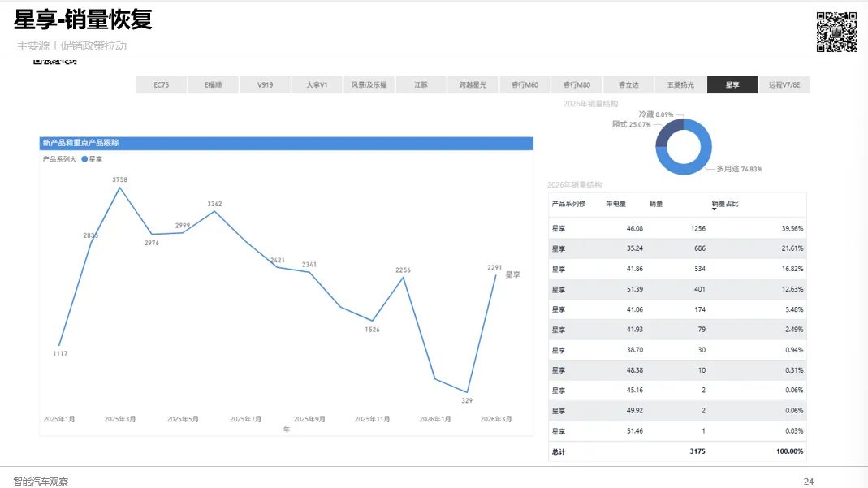Click the 100.00% total share value
This screenshot has width=868, height=488.
[x=789, y=451]
